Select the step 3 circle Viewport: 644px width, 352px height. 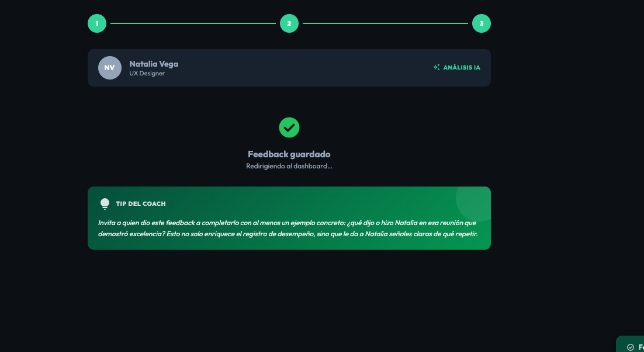tap(482, 23)
